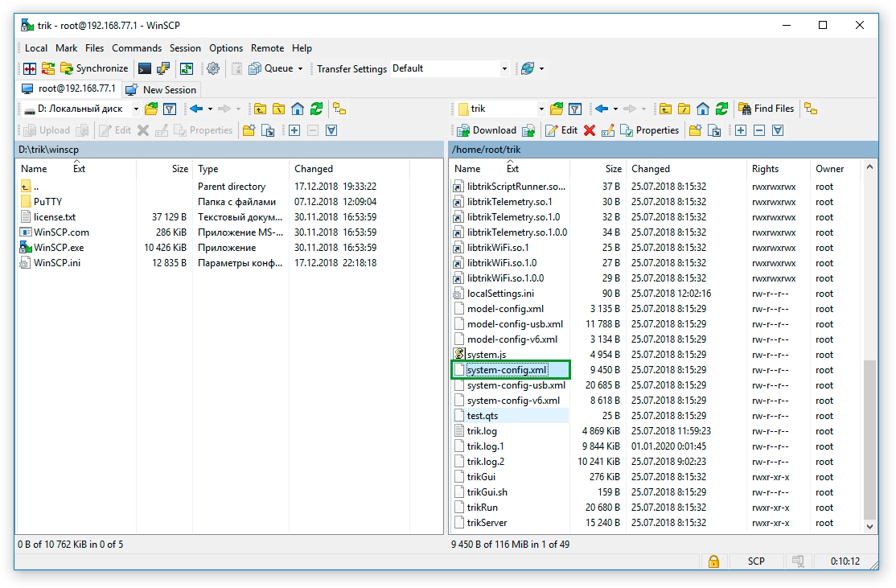Click the Queue toolbar button
Image resolution: width=896 pixels, height=588 pixels.
point(271,68)
